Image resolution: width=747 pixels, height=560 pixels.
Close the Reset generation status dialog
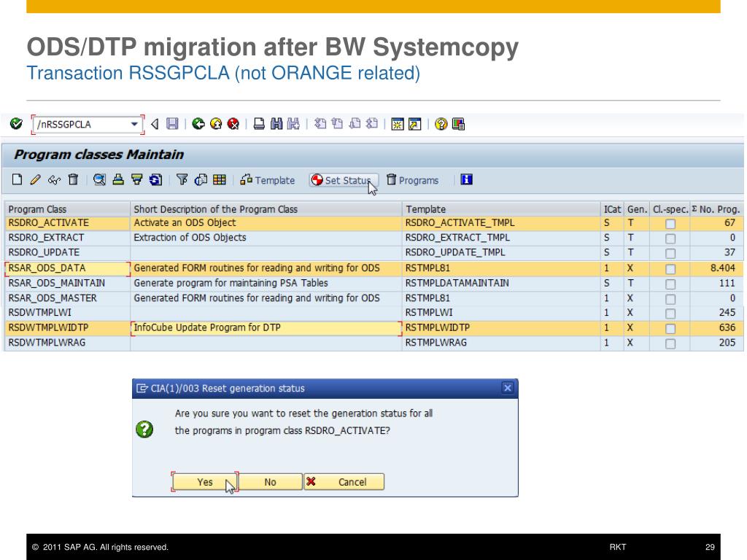[508, 388]
